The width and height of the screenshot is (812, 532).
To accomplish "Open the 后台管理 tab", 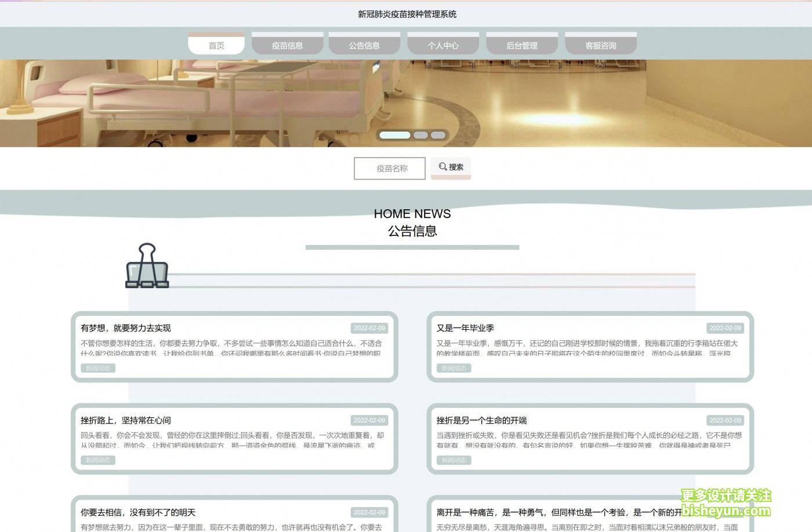I will tap(522, 43).
